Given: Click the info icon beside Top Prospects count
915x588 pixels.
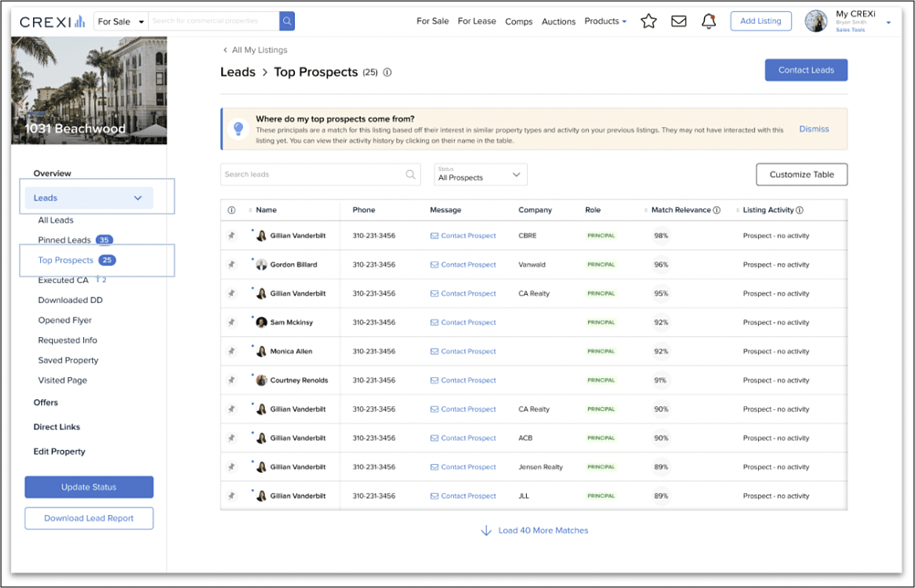Looking at the screenshot, I should coord(387,72).
